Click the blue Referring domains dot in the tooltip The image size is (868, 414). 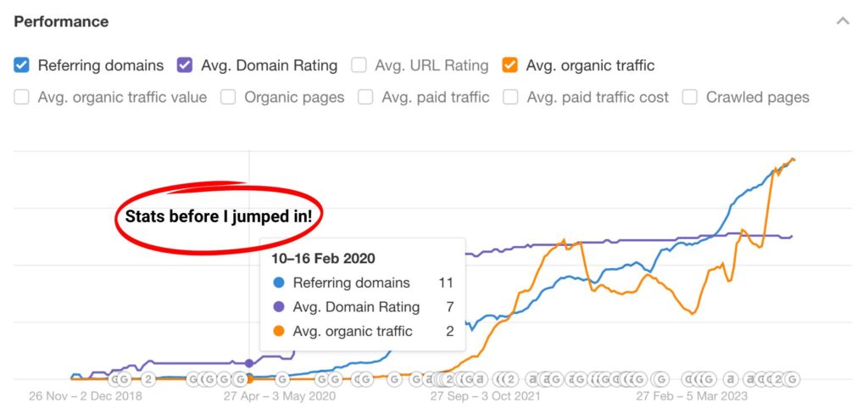(x=279, y=283)
